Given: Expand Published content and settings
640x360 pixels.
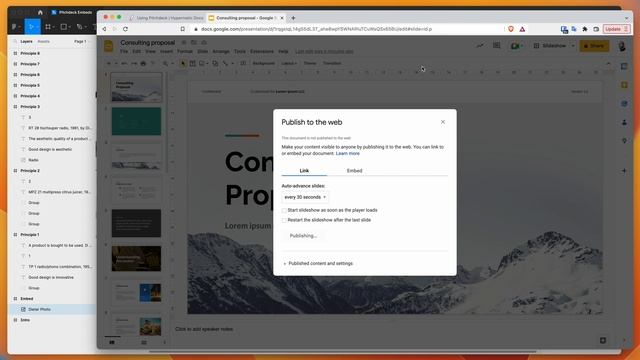Looking at the screenshot, I should click(318, 263).
